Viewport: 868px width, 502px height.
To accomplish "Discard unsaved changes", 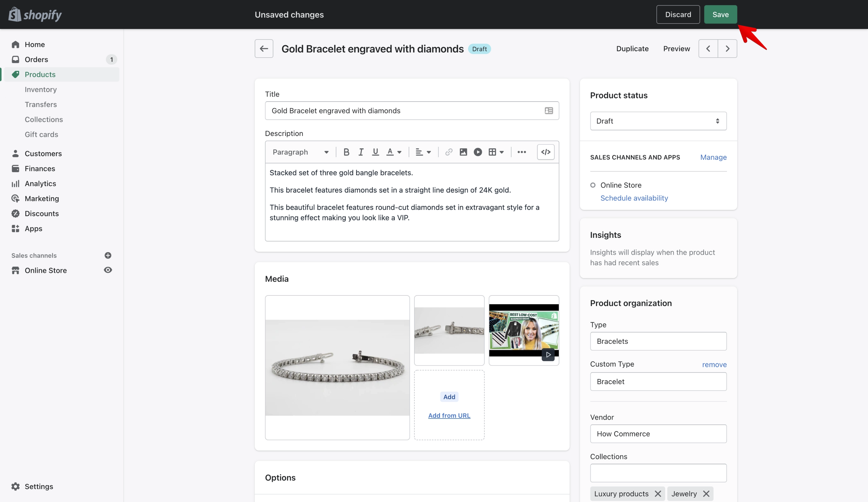I will [678, 14].
